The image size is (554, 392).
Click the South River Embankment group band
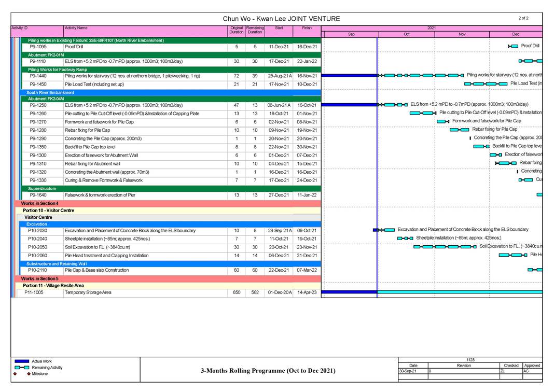click(x=171, y=92)
